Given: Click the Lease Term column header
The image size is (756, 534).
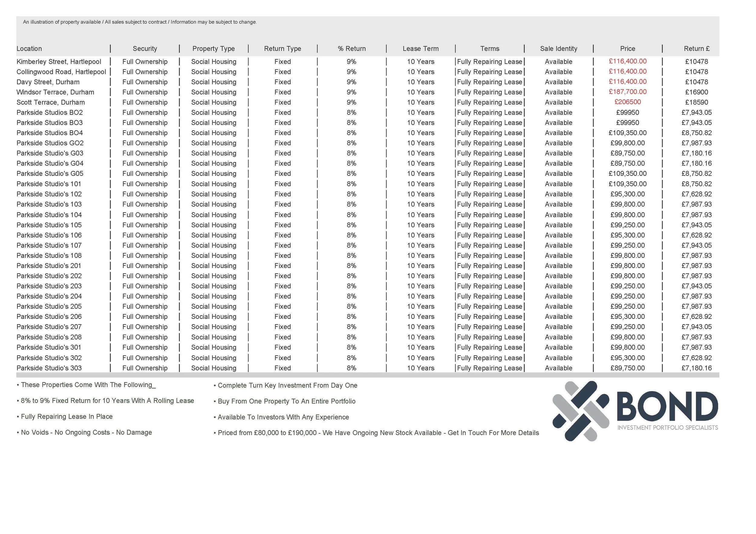Looking at the screenshot, I should [x=420, y=49].
